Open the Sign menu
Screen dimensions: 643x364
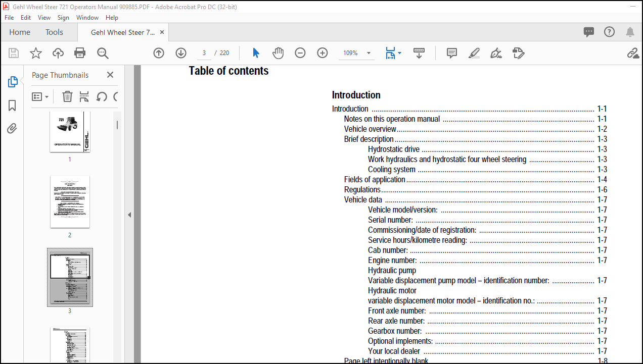63,17
